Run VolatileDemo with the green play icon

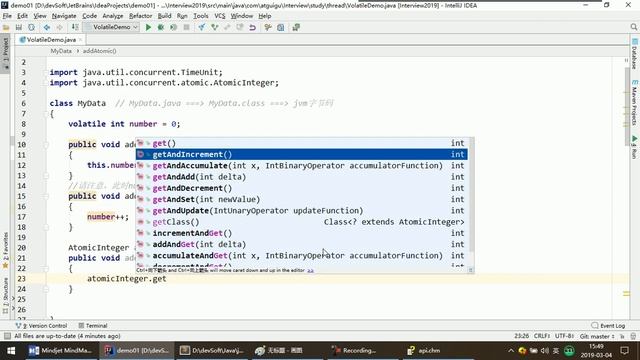[148, 27]
